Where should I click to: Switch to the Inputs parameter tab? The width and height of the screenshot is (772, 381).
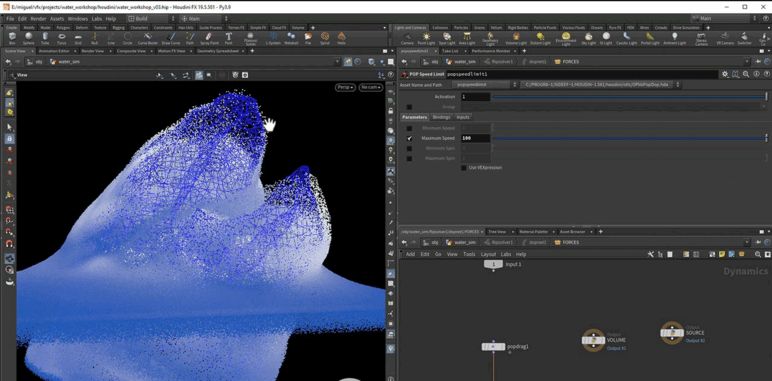(x=463, y=117)
